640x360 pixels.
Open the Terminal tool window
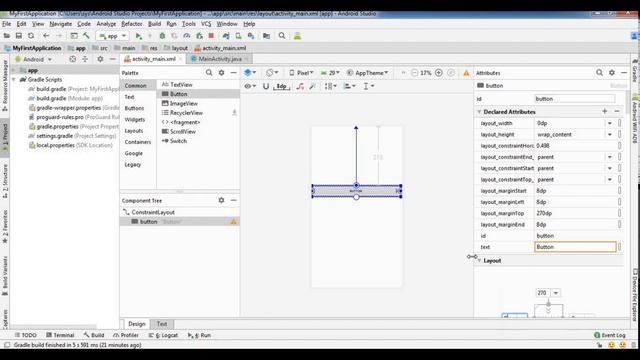[x=60, y=335]
